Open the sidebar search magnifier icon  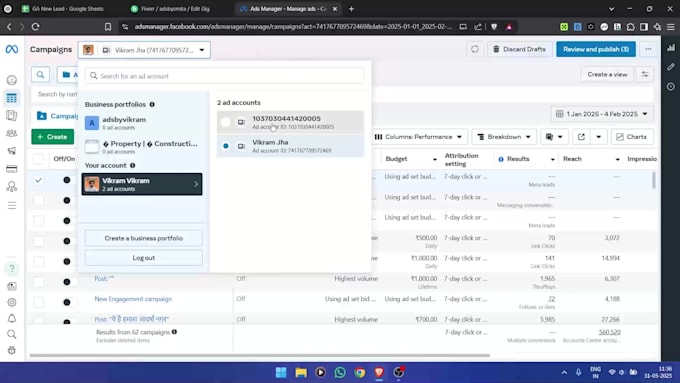point(12,334)
